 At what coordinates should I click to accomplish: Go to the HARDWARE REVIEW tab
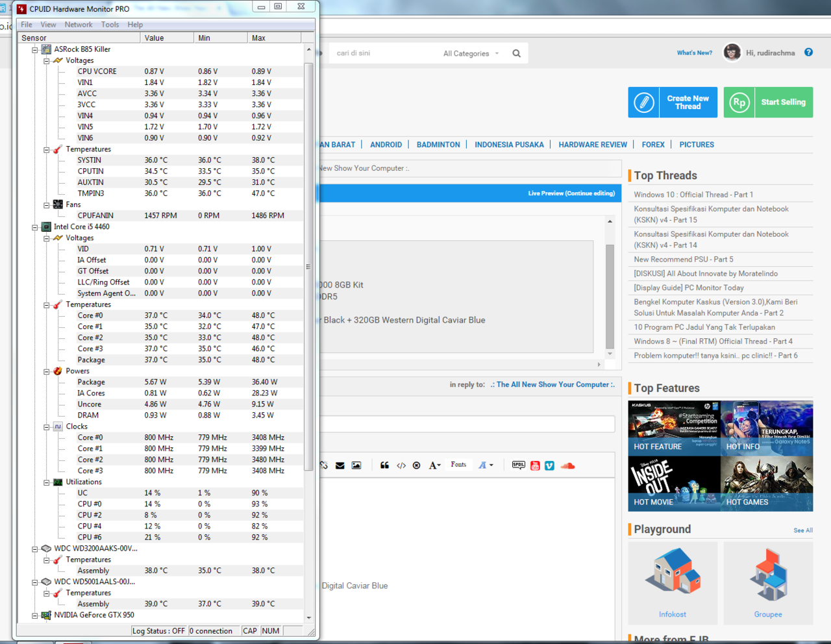coord(593,145)
